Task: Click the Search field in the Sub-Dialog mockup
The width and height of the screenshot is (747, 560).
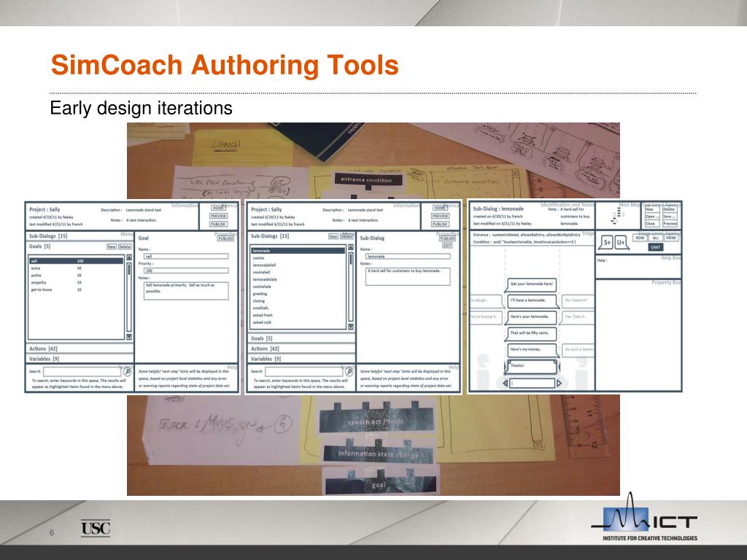Action: 304,371
